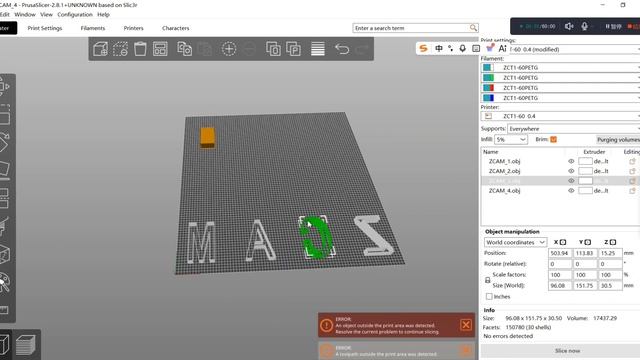Click the microphone icon in input method bar
640x360 pixels.
click(x=462, y=48)
